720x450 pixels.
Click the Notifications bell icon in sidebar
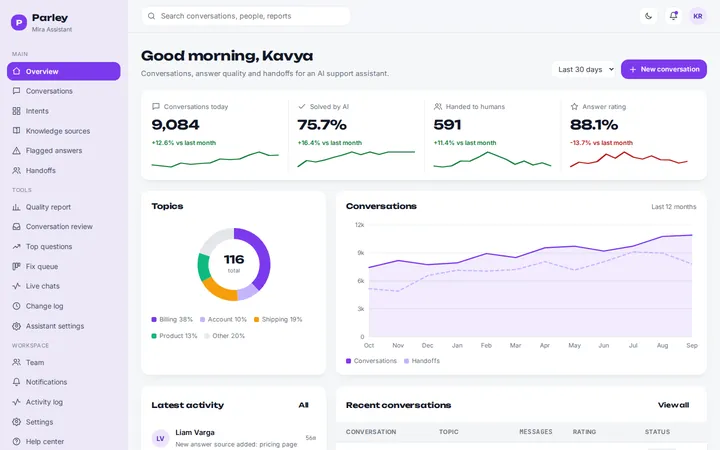[x=17, y=382]
